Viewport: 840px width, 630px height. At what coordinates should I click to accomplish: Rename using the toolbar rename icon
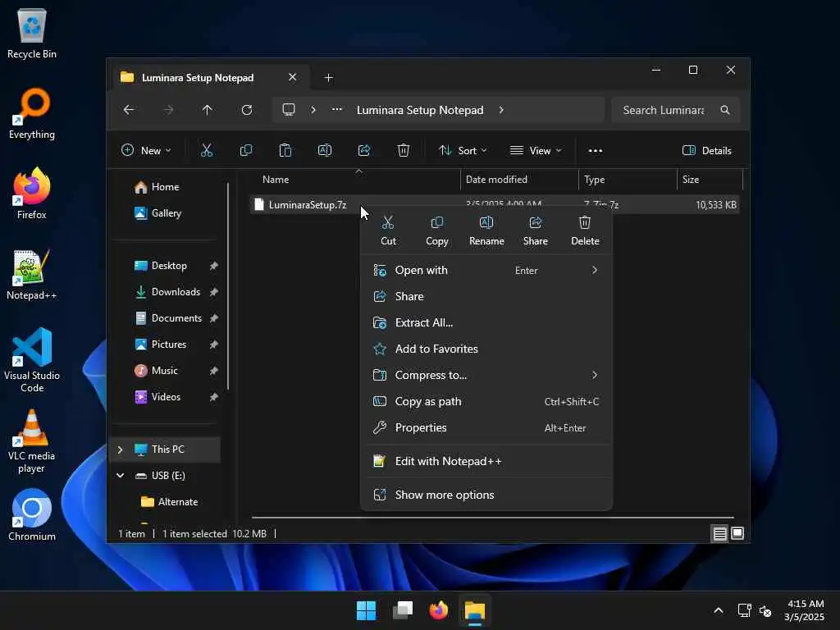(x=325, y=151)
